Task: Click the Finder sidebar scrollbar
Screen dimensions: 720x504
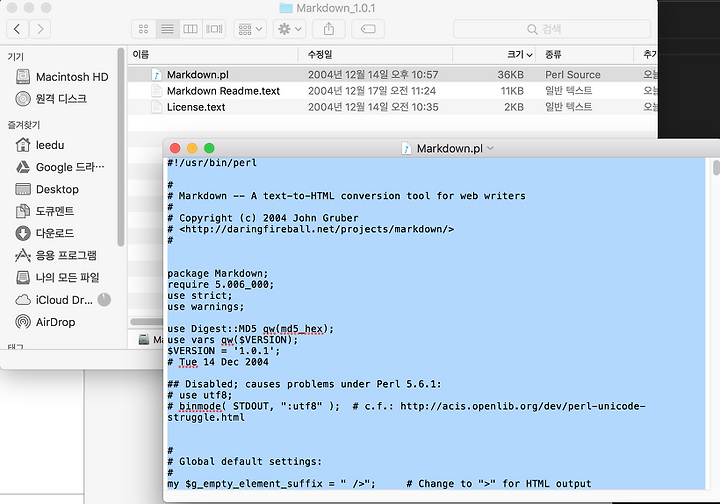Action: [x=121, y=147]
